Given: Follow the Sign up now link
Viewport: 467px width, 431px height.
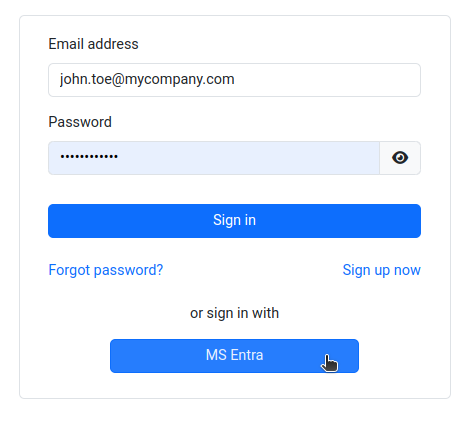Looking at the screenshot, I should [381, 270].
